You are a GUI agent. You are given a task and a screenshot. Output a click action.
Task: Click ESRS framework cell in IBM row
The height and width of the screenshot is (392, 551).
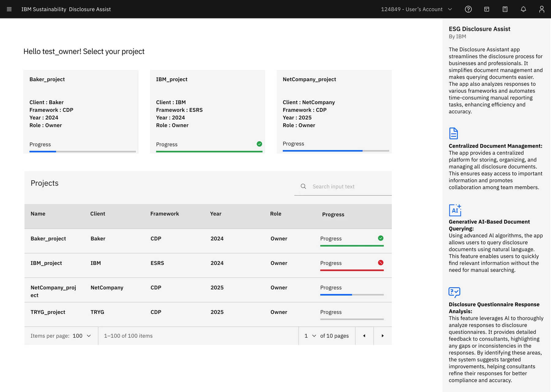click(x=157, y=263)
